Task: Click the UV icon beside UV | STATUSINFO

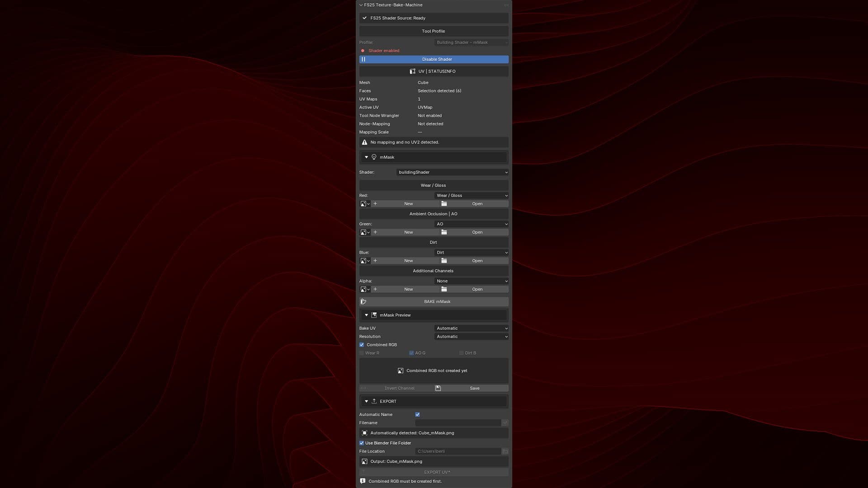Action: click(x=412, y=71)
